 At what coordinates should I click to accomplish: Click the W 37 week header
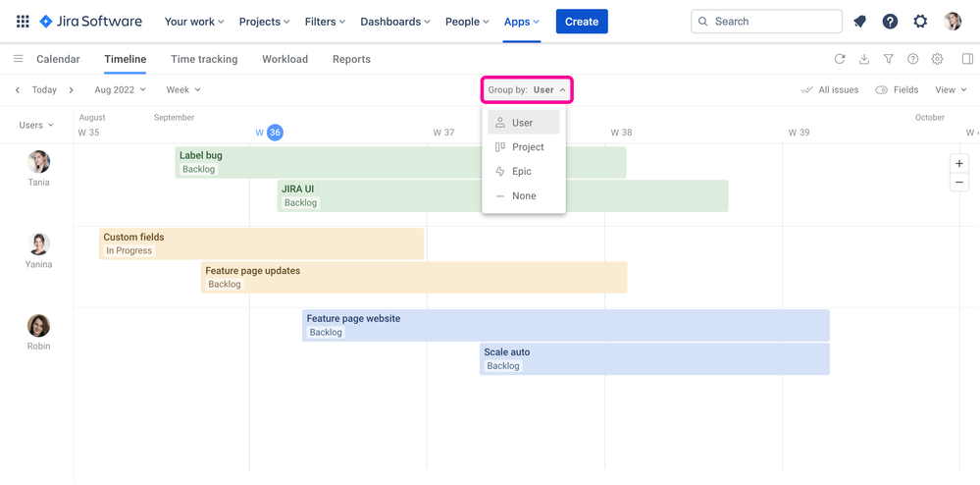click(443, 133)
